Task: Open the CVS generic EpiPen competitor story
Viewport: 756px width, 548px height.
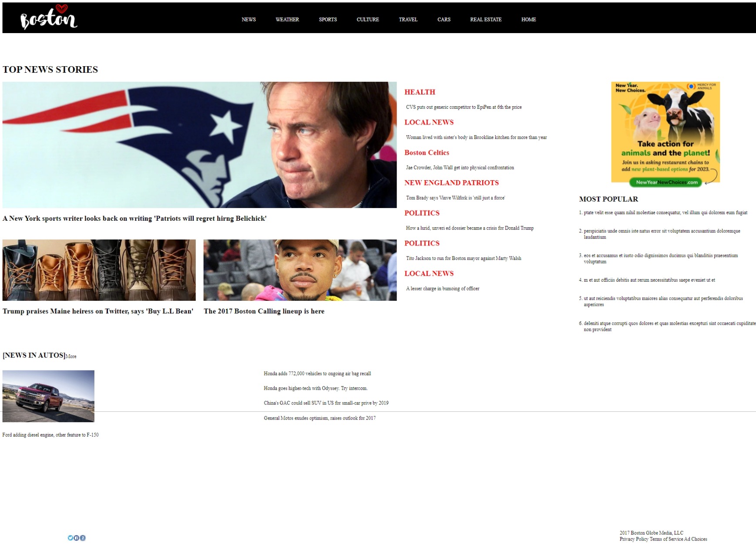Action: pyautogui.click(x=464, y=107)
